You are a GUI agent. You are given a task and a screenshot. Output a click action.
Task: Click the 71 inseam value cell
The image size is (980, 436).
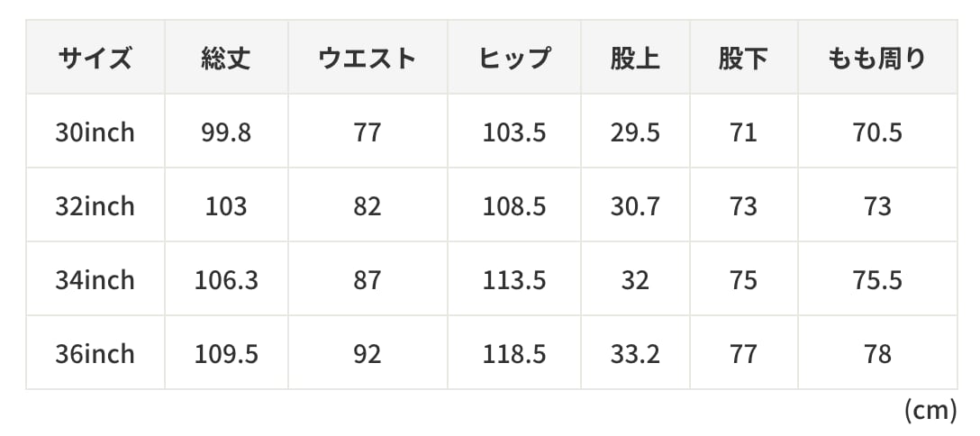[x=743, y=132]
